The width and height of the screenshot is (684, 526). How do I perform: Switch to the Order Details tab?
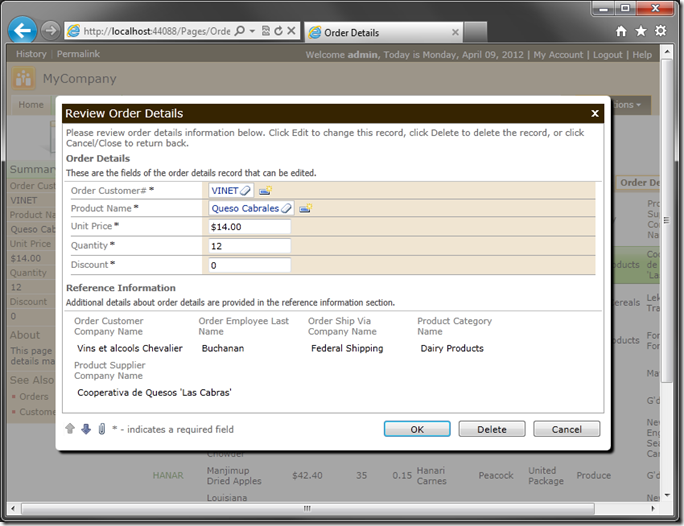click(x=383, y=32)
